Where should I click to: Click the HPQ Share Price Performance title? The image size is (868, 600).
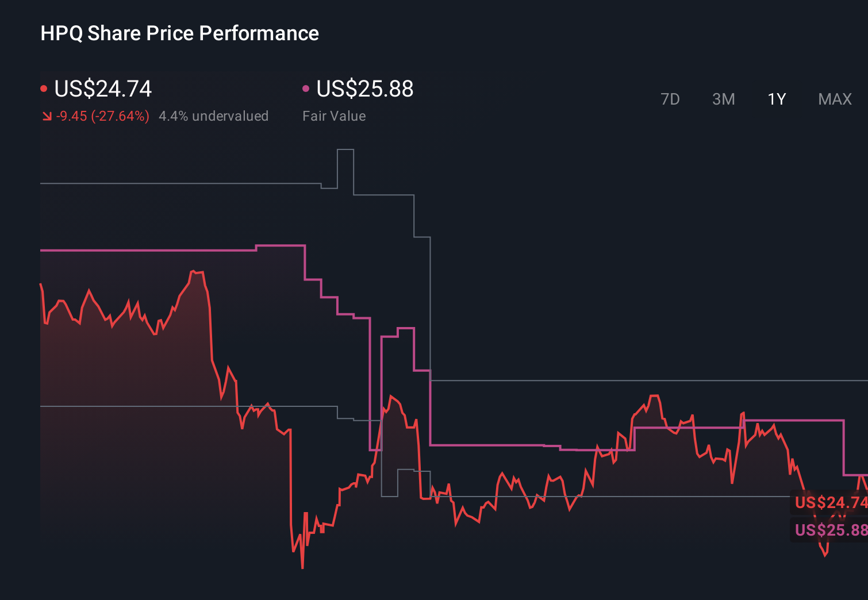[179, 33]
